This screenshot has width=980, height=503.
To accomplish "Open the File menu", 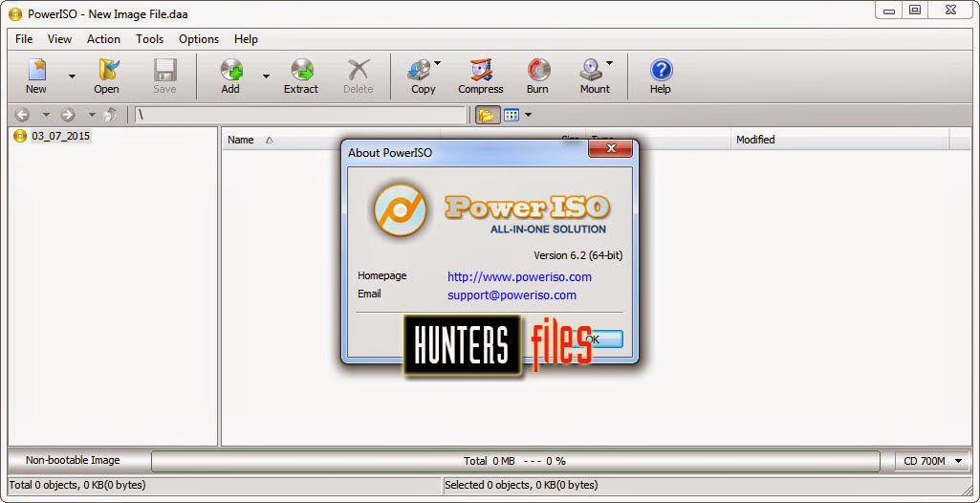I will [x=24, y=39].
